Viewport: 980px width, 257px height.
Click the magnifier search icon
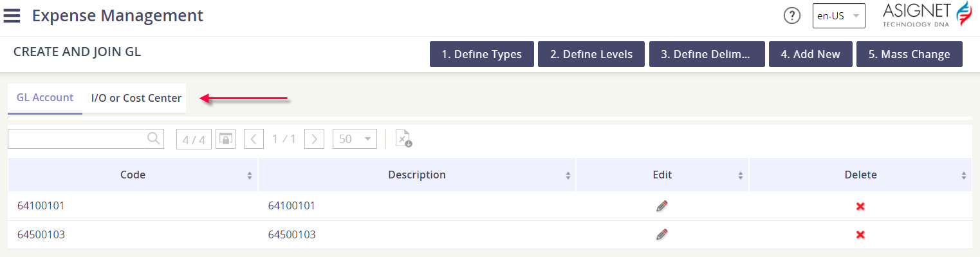click(153, 138)
